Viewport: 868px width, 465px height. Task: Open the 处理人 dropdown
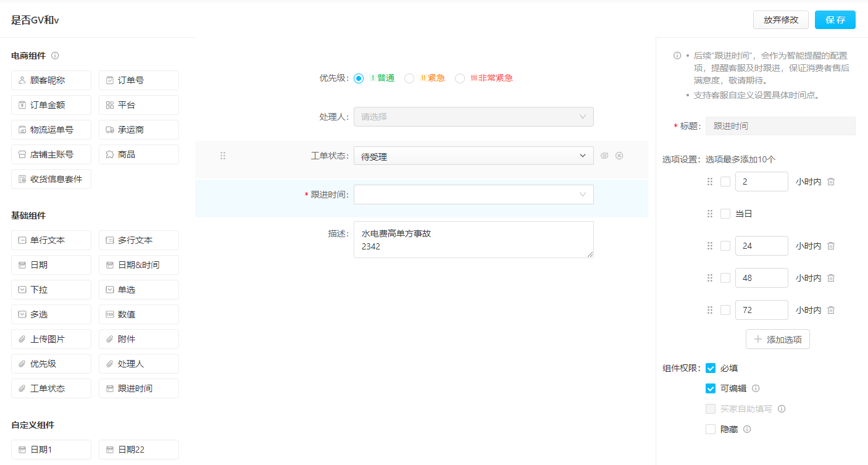point(474,117)
